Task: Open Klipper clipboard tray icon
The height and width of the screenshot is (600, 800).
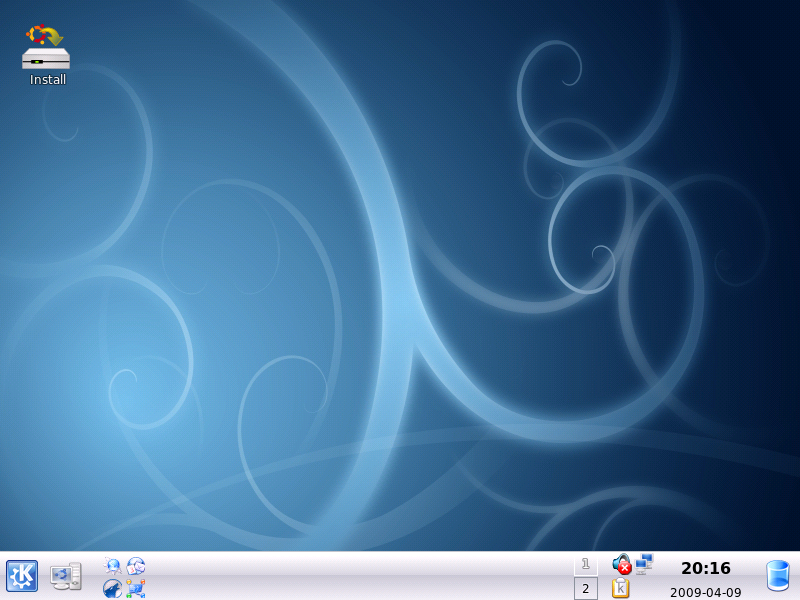Action: [x=620, y=588]
